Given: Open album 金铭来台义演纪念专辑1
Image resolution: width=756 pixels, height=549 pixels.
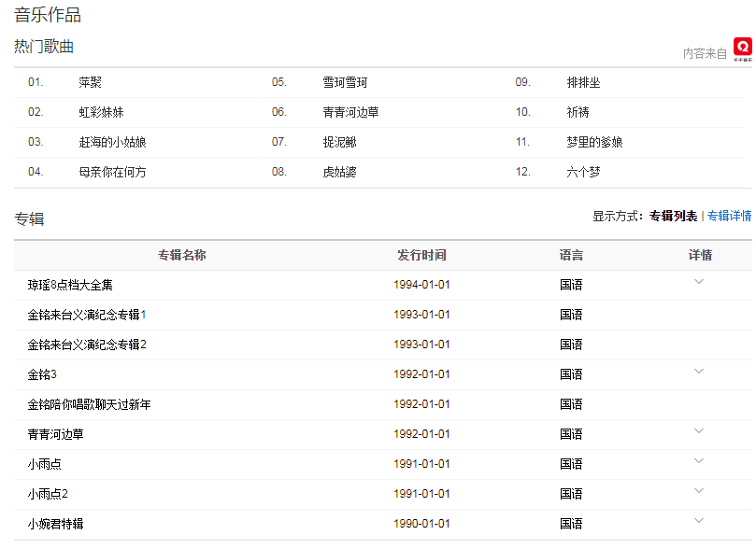Looking at the screenshot, I should (x=87, y=315).
